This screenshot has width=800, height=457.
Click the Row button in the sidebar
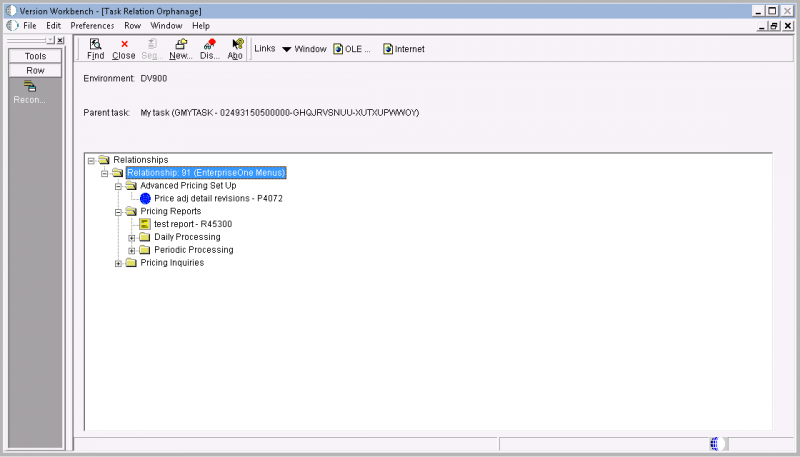pyautogui.click(x=35, y=71)
